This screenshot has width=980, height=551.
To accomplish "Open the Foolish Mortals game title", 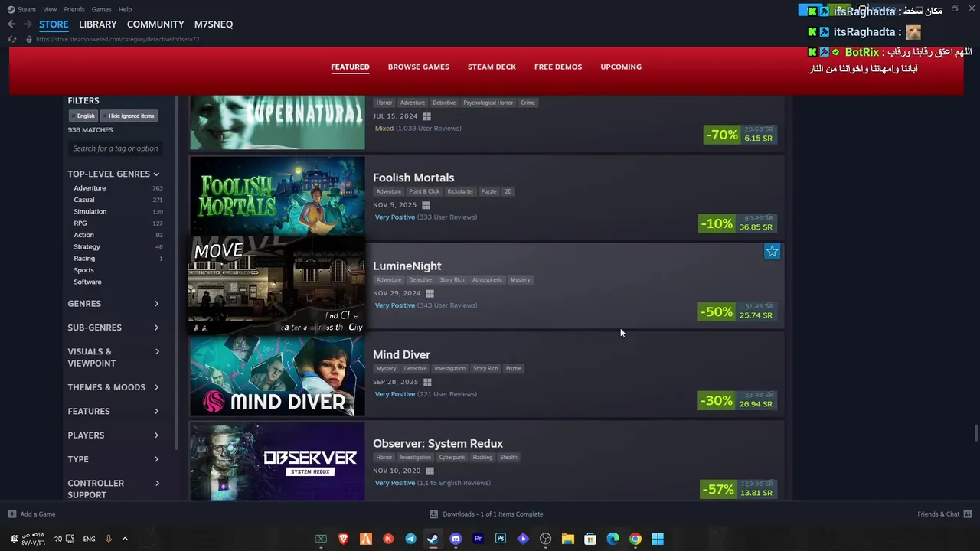I will (413, 178).
